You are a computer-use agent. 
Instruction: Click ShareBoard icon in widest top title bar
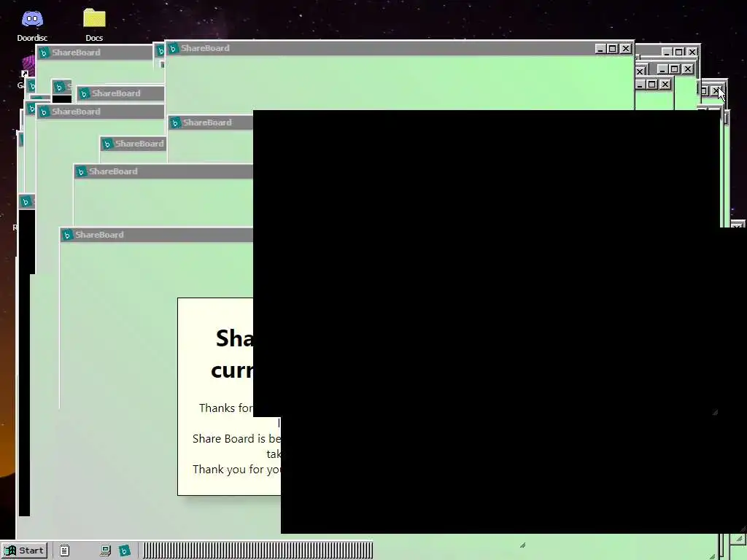(x=174, y=48)
